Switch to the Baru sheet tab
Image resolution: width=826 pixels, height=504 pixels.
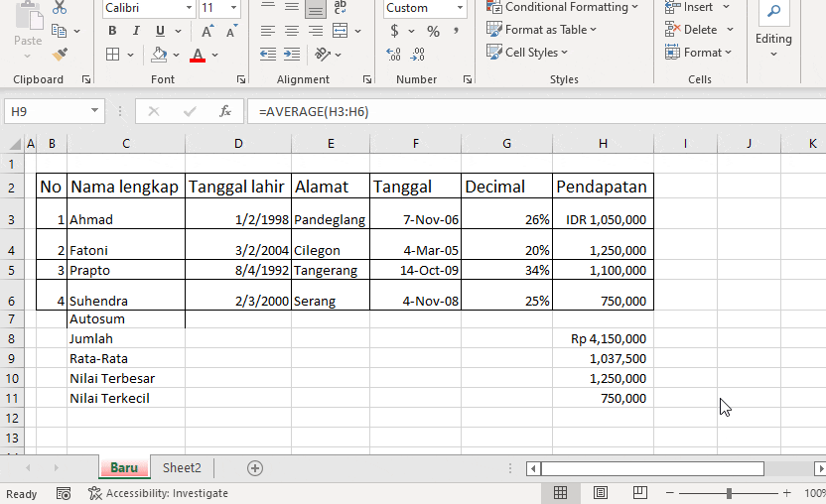pos(124,467)
